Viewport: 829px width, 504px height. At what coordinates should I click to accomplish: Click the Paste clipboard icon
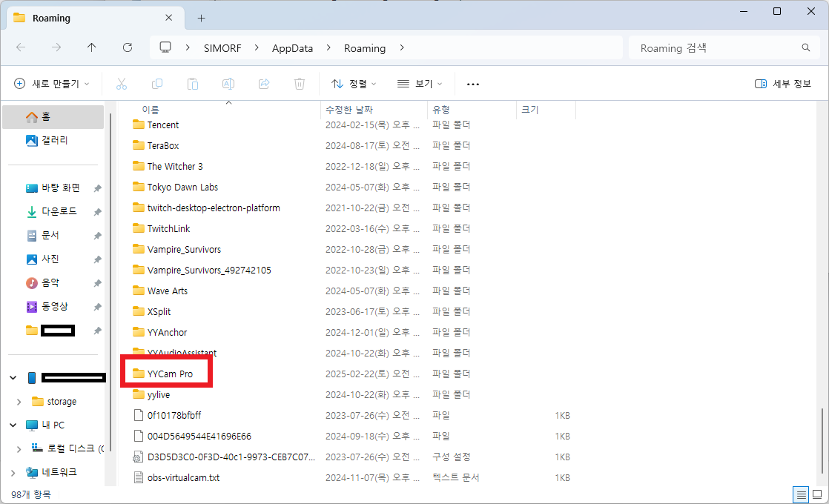pos(193,84)
